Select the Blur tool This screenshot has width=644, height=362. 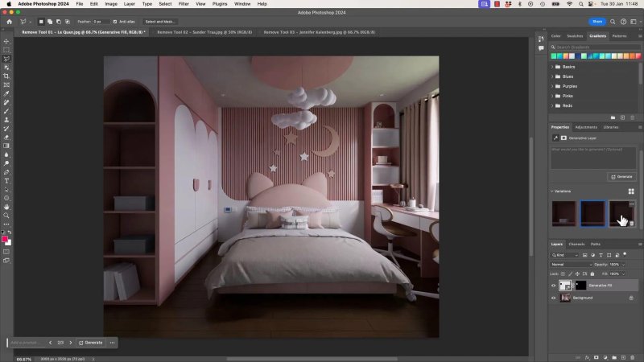click(6, 154)
